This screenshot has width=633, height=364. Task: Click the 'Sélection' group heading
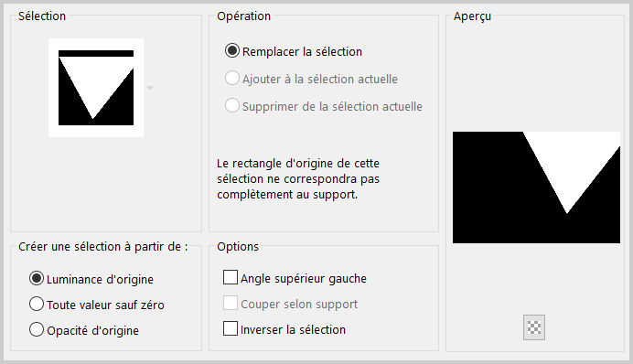[42, 16]
